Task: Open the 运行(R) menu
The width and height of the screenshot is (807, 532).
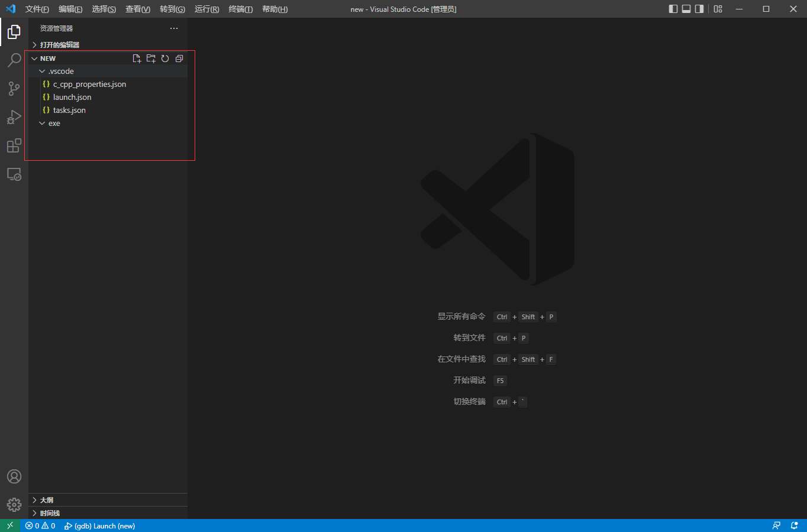Action: [x=206, y=9]
